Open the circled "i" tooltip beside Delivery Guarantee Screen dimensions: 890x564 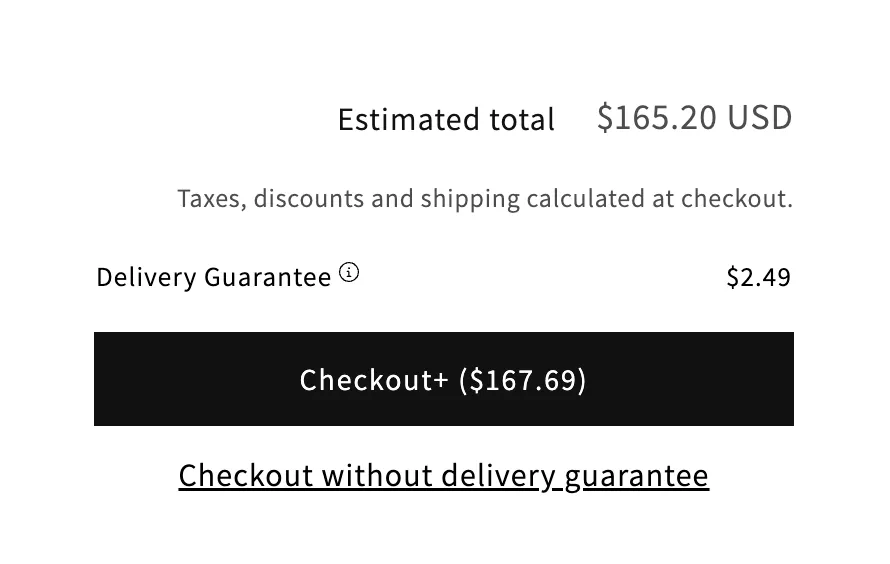(x=349, y=272)
